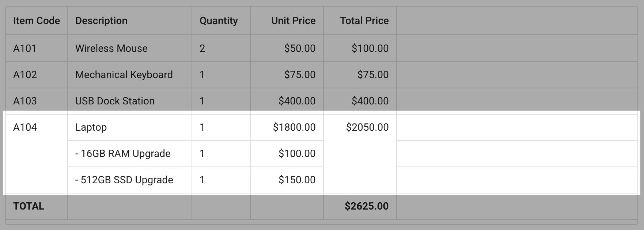Click the Item Code column header
Screen dimensions: 644x230
pos(37,21)
